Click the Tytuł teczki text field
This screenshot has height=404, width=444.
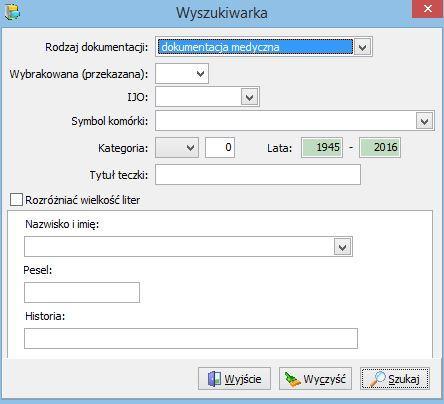coord(258,174)
